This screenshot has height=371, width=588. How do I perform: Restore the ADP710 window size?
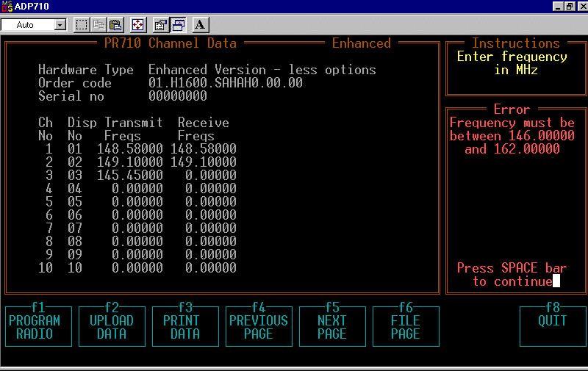pos(570,7)
